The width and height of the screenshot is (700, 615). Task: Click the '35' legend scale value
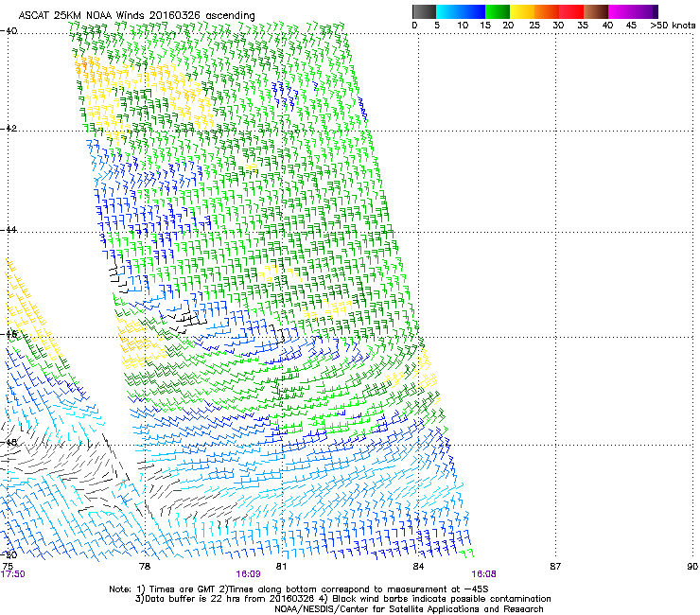click(583, 26)
